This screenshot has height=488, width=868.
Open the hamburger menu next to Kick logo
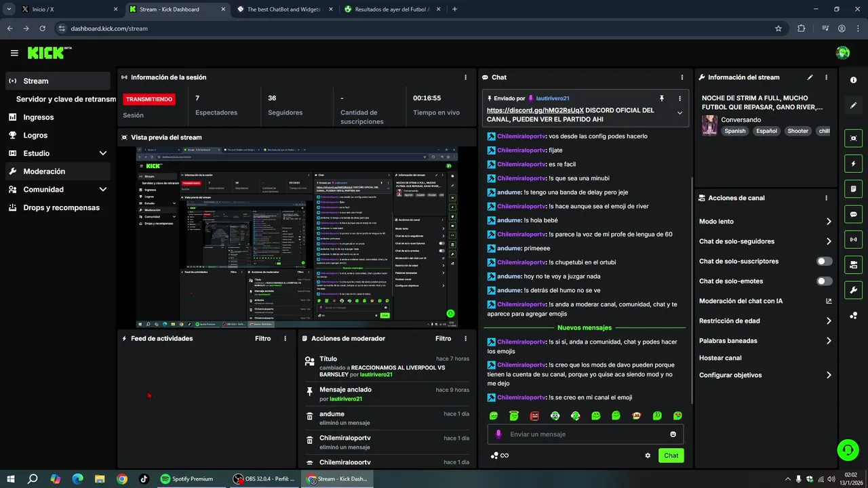point(14,53)
